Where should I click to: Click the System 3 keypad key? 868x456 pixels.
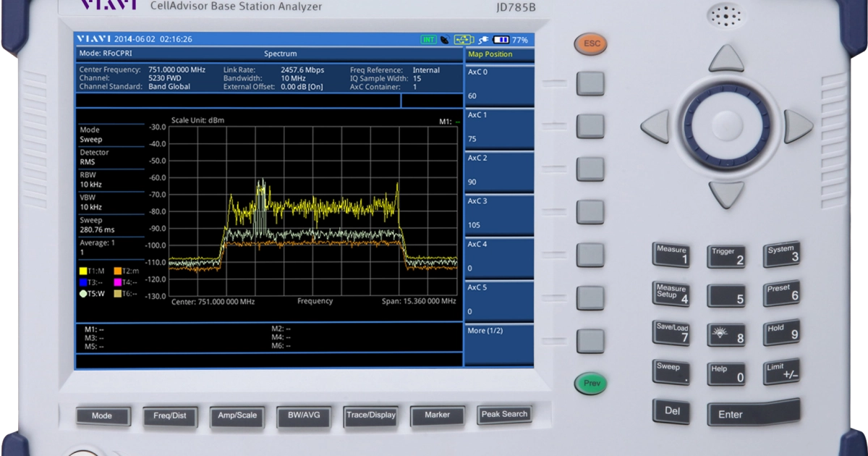[782, 254]
